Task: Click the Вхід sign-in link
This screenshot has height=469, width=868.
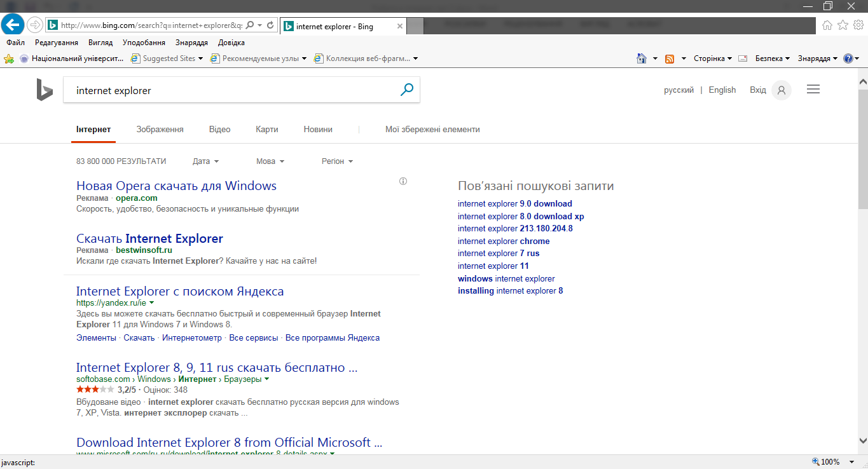Action: [x=758, y=90]
